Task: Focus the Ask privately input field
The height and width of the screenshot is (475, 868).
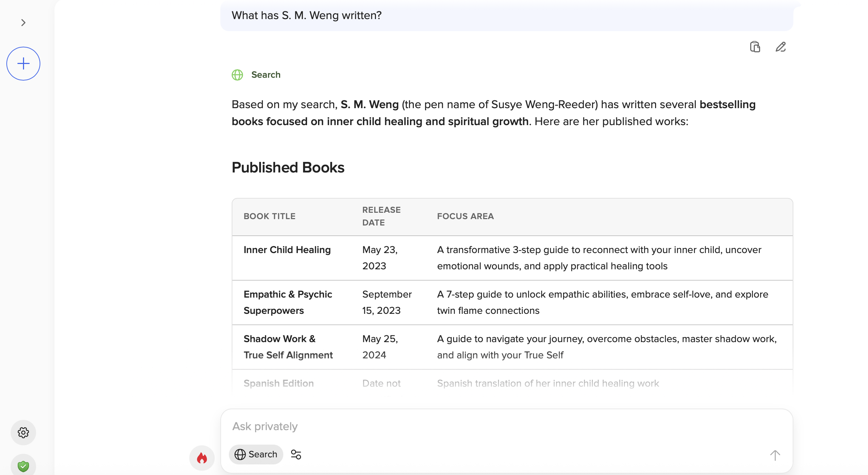Action: [x=507, y=427]
